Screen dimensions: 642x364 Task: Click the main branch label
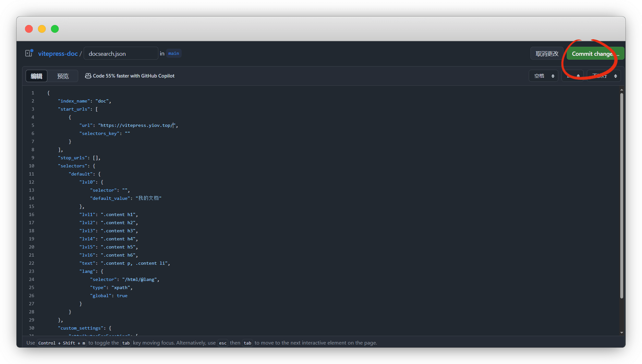(174, 54)
